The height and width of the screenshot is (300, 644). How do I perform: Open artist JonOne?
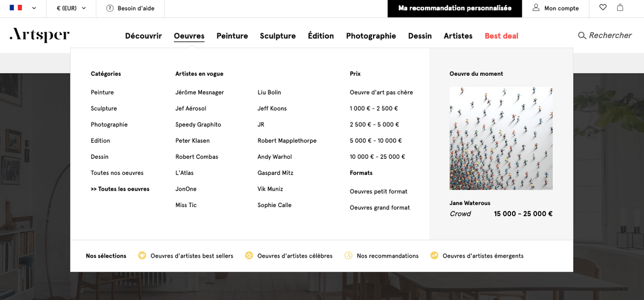click(x=186, y=189)
